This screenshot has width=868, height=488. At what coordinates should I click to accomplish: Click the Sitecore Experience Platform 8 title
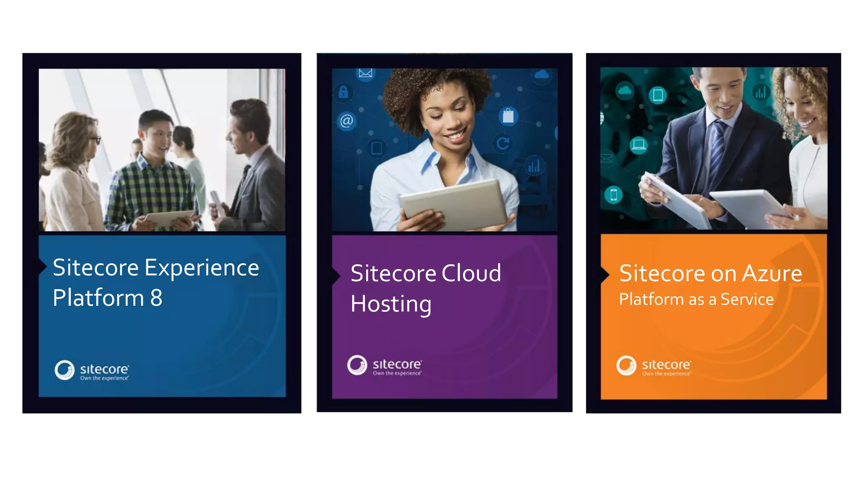[156, 283]
